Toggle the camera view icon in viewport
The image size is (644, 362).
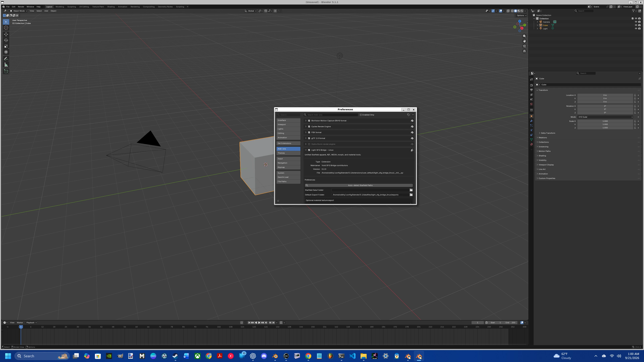tap(524, 46)
